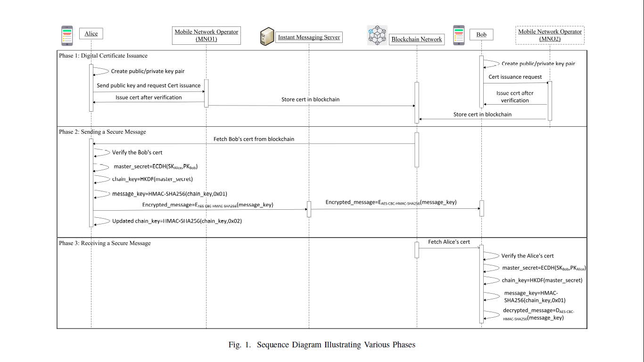Select the Instant Messaging Server tower icon
644x362 pixels.
(x=267, y=36)
